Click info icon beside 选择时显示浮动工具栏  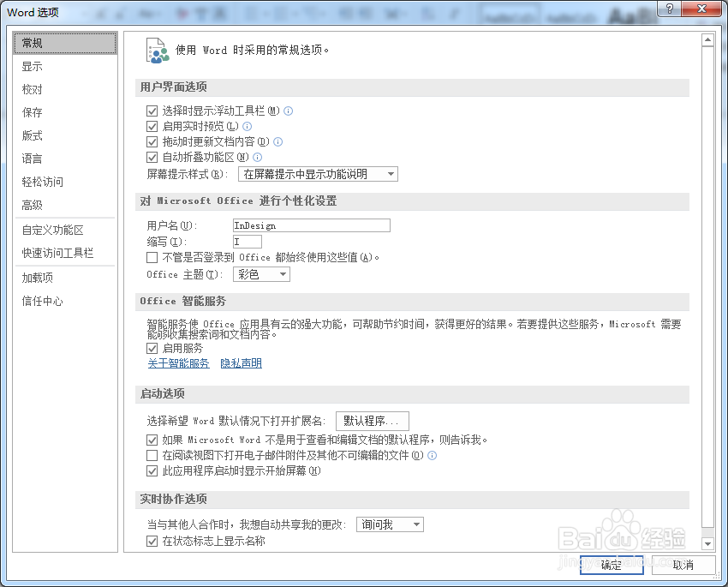289,111
